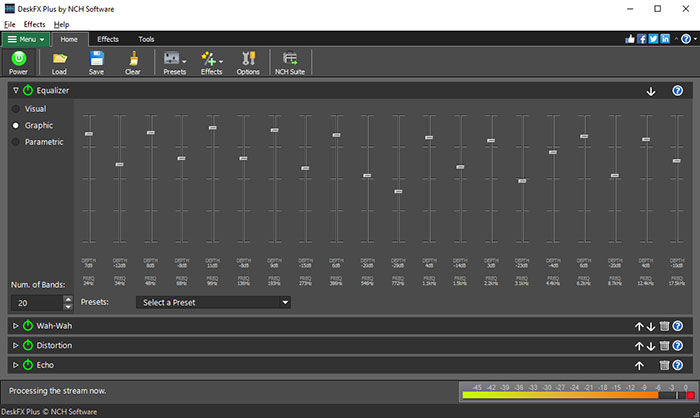This screenshot has width=700, height=418.
Task: Move the Equalizer effect down
Action: (x=651, y=91)
